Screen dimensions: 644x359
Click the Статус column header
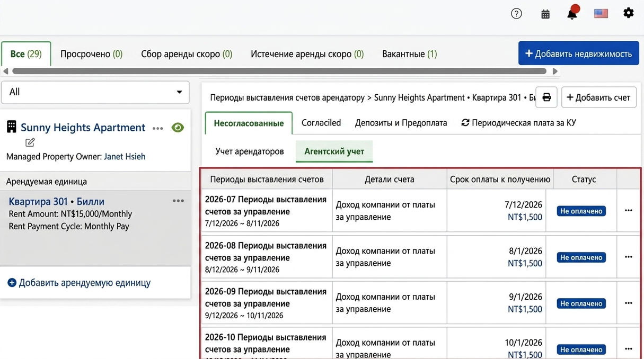click(584, 179)
